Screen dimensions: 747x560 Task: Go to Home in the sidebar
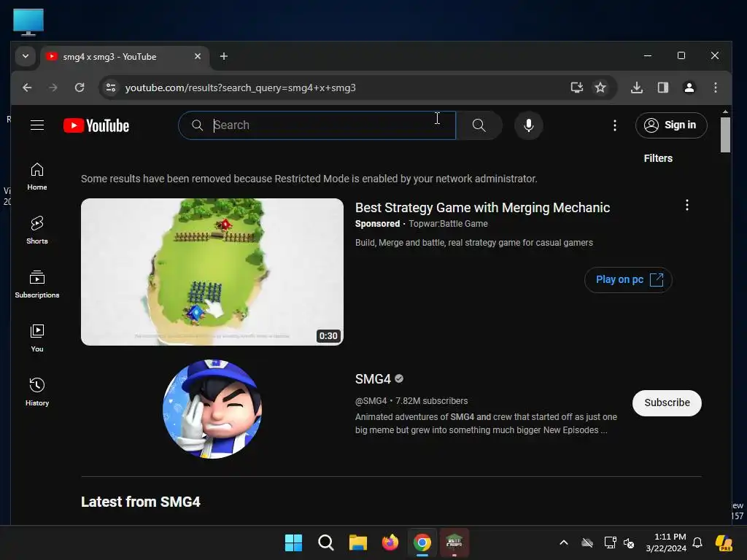[x=37, y=176]
